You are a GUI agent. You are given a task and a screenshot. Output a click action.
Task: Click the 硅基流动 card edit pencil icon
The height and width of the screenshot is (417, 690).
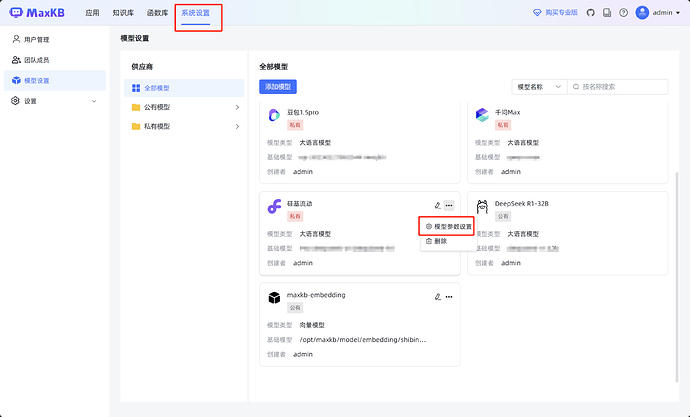coord(437,205)
